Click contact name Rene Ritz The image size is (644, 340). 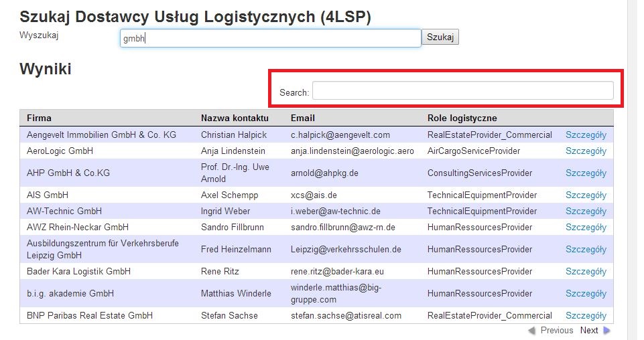pos(220,272)
